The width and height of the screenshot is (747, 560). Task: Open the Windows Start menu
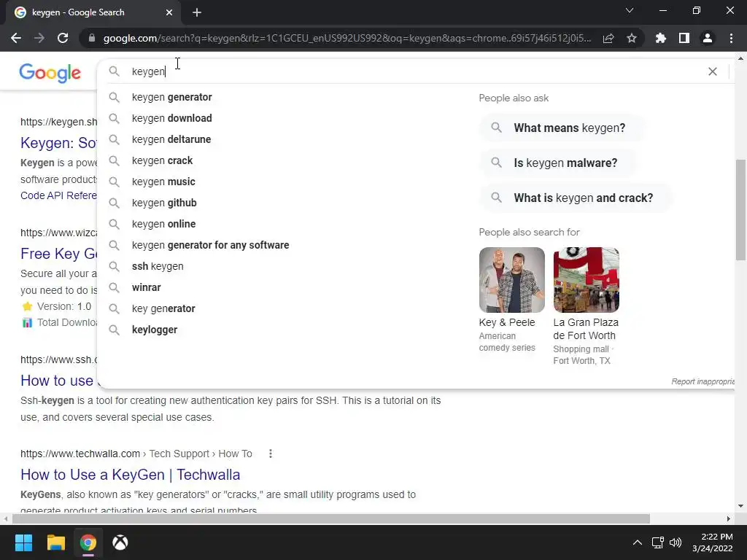(x=23, y=542)
